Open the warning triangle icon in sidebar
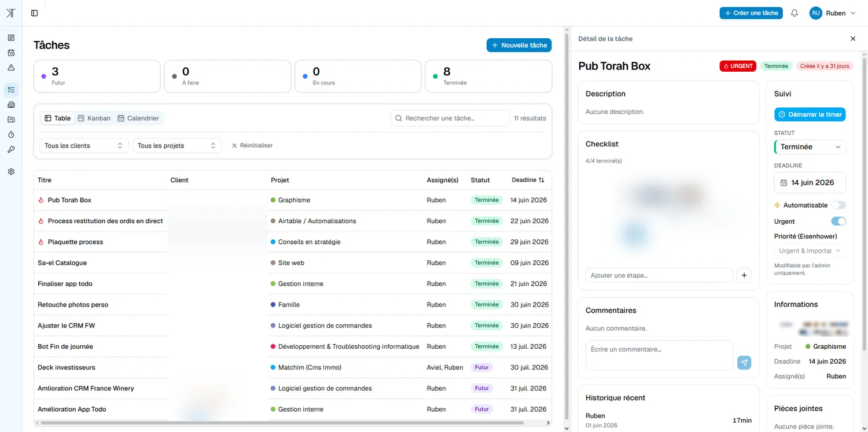The height and width of the screenshot is (432, 868). click(x=11, y=68)
